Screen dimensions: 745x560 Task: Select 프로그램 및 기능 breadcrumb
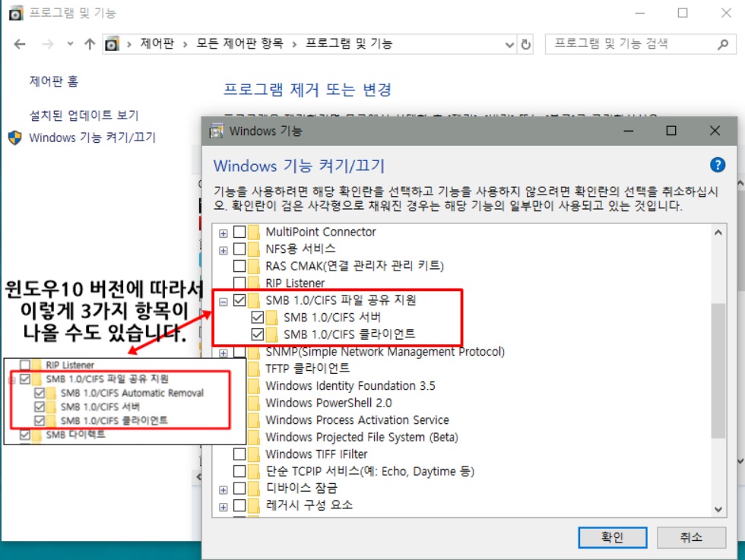pyautogui.click(x=349, y=44)
